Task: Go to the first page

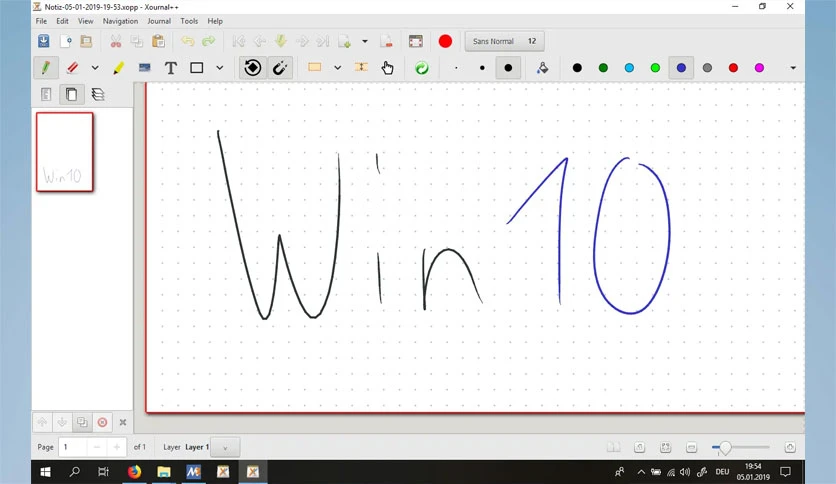Action: (x=239, y=41)
